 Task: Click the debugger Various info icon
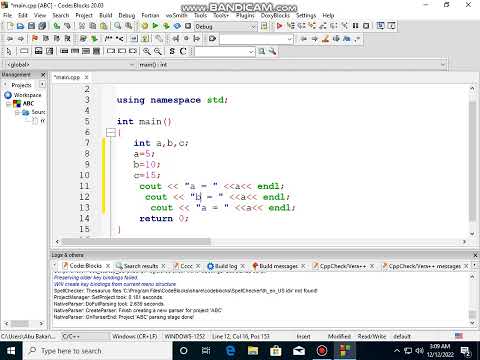tap(391, 26)
